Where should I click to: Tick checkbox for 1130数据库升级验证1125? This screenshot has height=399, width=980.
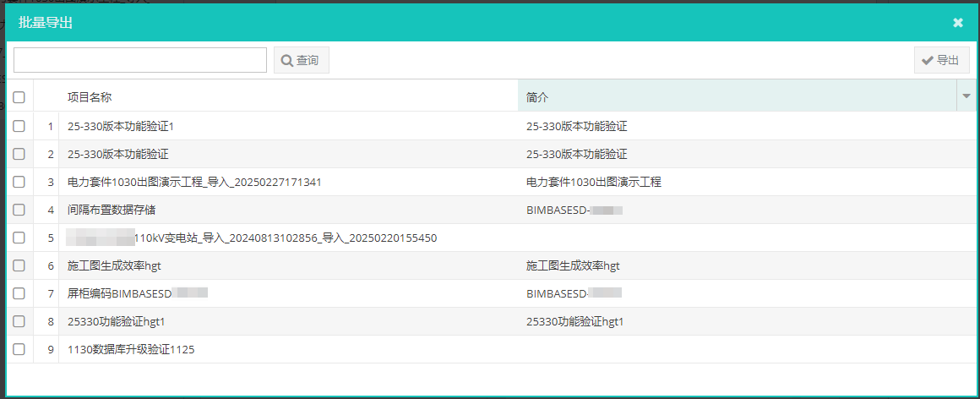tap(19, 350)
